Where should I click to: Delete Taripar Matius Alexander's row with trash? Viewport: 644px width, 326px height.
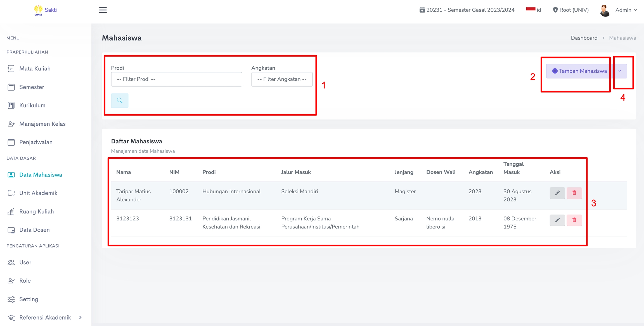(x=574, y=193)
